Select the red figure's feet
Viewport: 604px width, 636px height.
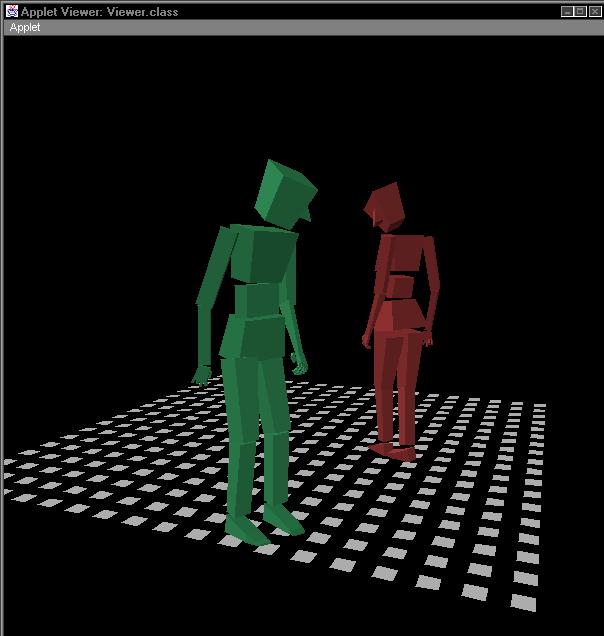click(x=393, y=450)
